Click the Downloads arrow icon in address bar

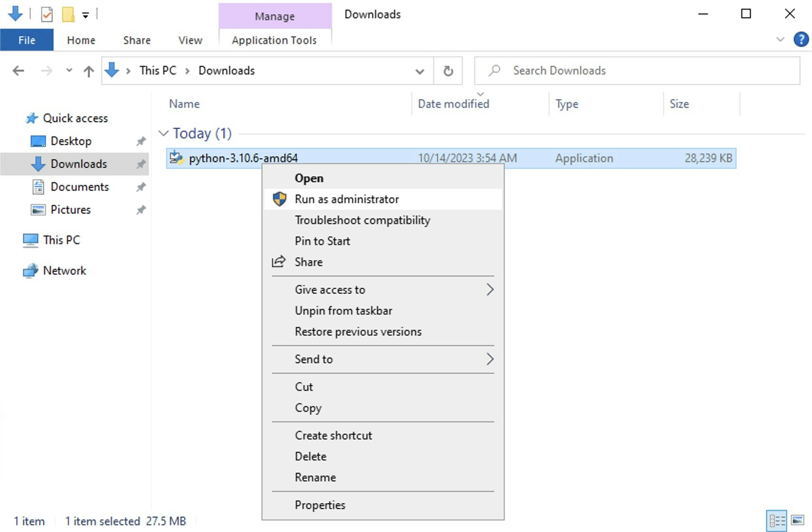[112, 70]
